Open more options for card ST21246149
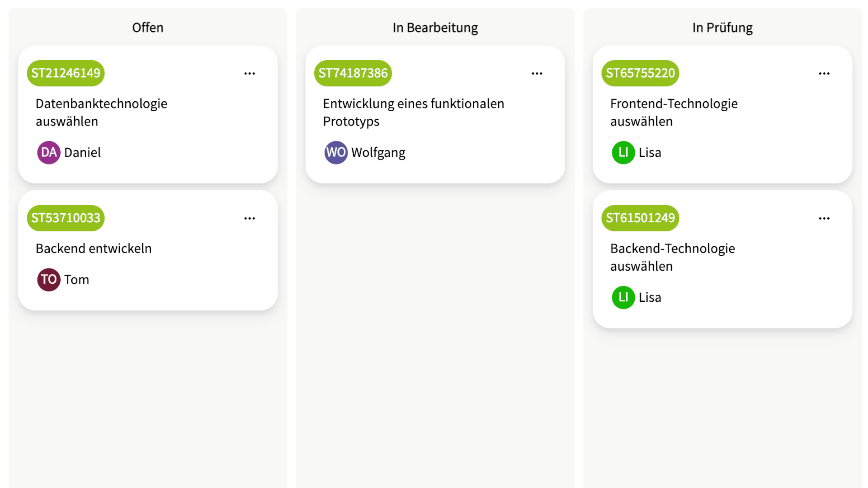868x488 pixels. pos(250,73)
